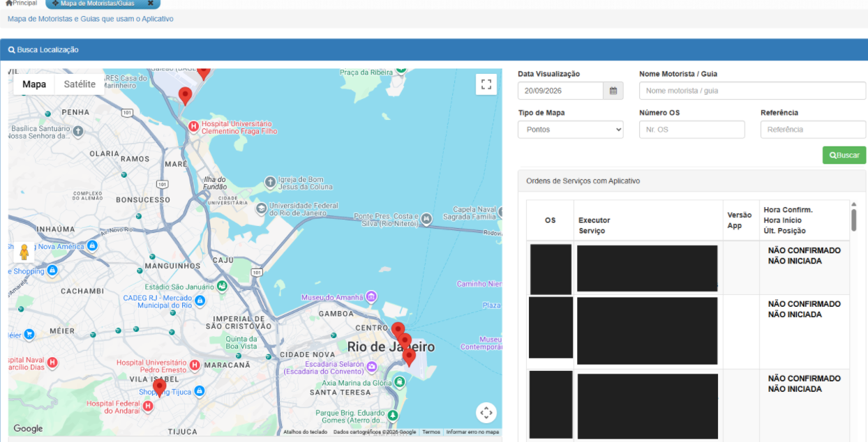
Task: Click the Informar erro no mapa link
Action: [472, 432]
